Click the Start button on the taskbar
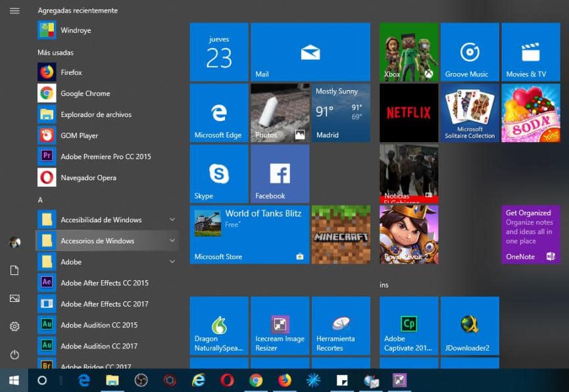The image size is (569, 392). 12,380
